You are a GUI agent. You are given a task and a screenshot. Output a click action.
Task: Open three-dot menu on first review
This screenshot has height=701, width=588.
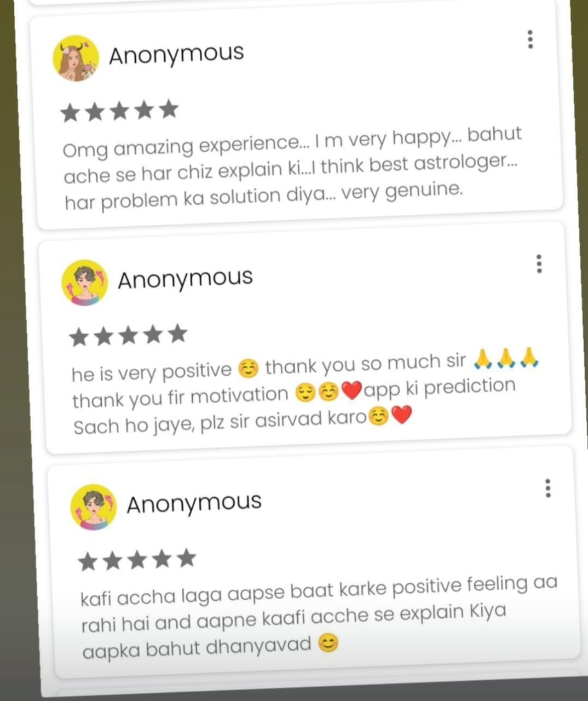pyautogui.click(x=529, y=39)
